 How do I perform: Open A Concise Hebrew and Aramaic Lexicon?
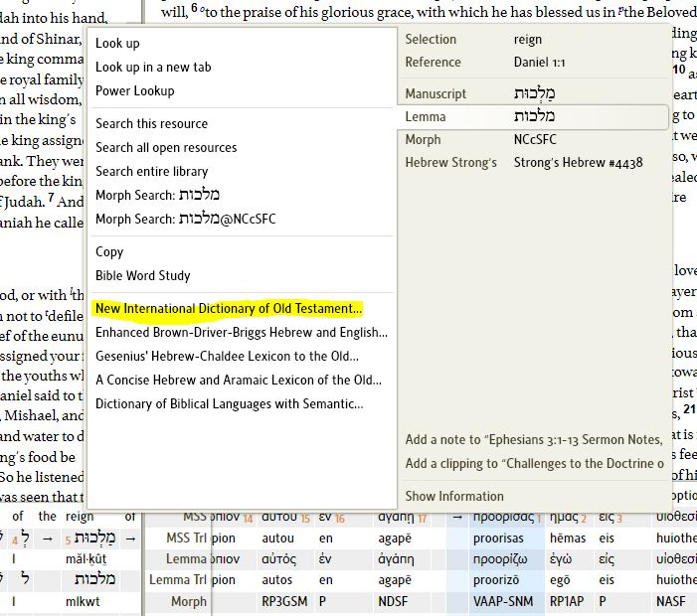(239, 381)
